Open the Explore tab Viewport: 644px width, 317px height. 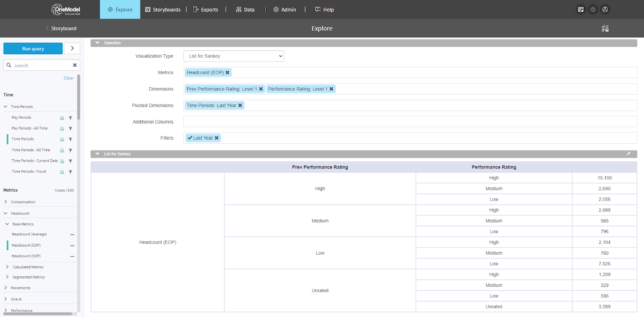coord(120,9)
